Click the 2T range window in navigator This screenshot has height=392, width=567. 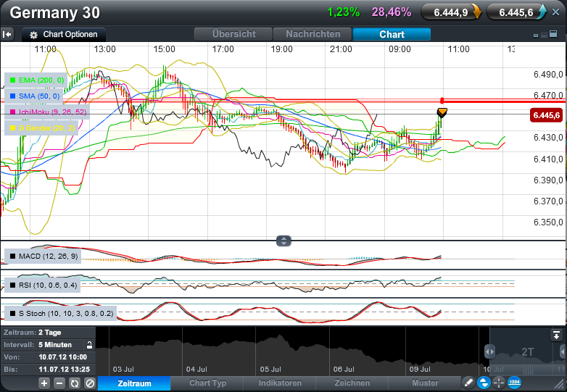pyautogui.click(x=527, y=351)
